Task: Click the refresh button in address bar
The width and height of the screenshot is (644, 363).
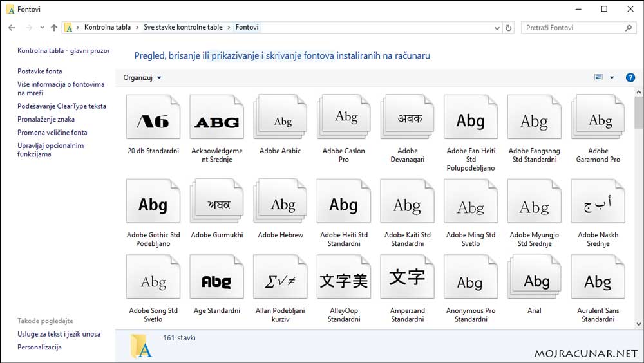Action: [x=509, y=28]
